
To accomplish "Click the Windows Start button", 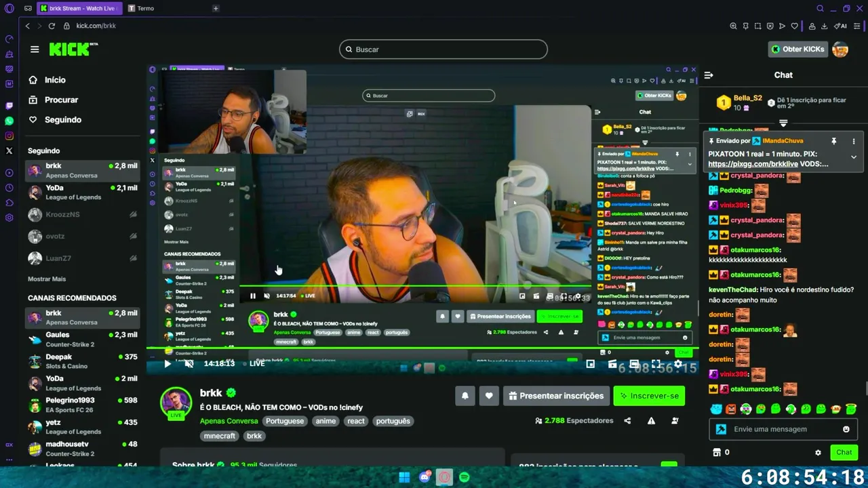I will (x=404, y=477).
